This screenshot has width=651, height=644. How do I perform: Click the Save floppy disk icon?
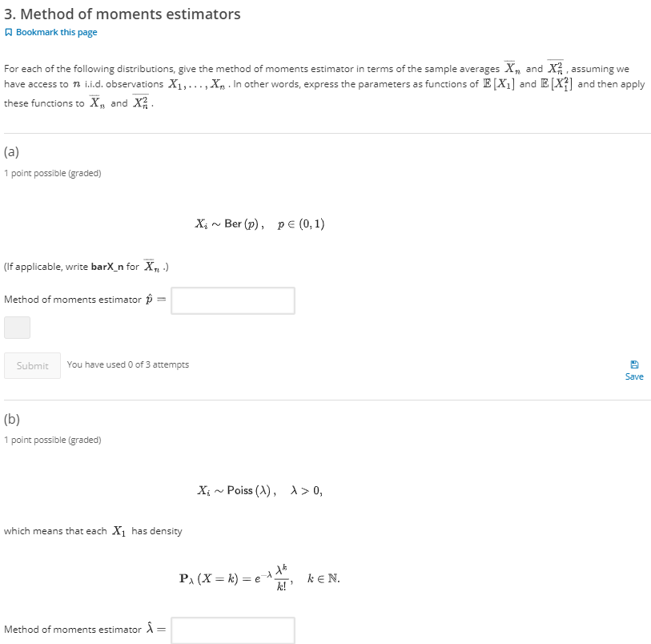(635, 365)
